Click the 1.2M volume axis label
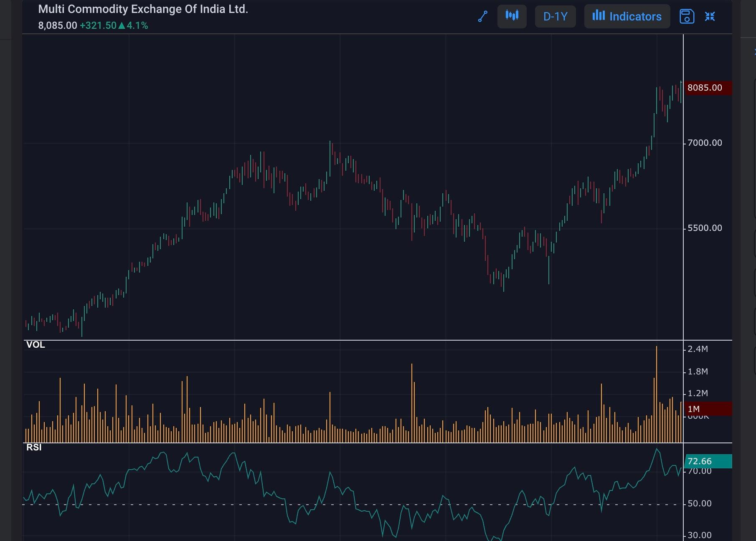 click(x=698, y=393)
